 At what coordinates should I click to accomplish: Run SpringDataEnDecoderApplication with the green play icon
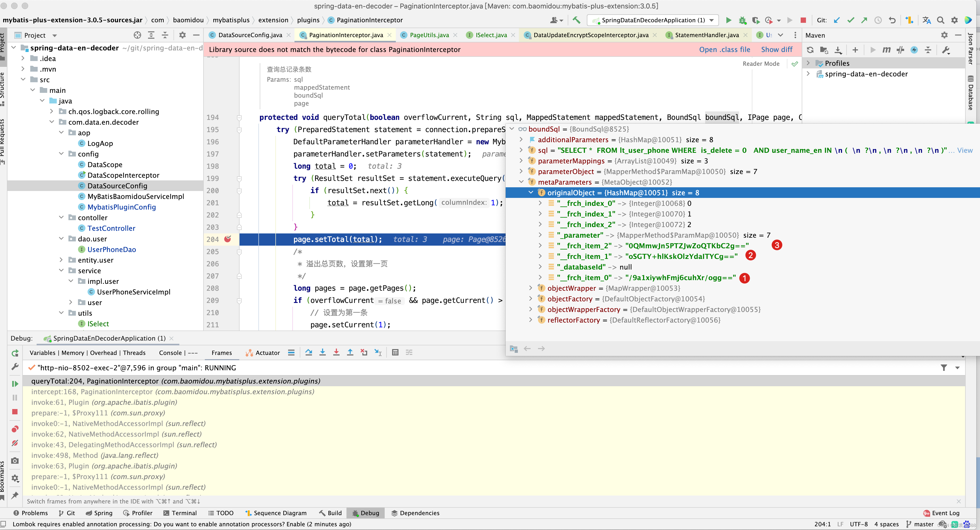pos(728,20)
